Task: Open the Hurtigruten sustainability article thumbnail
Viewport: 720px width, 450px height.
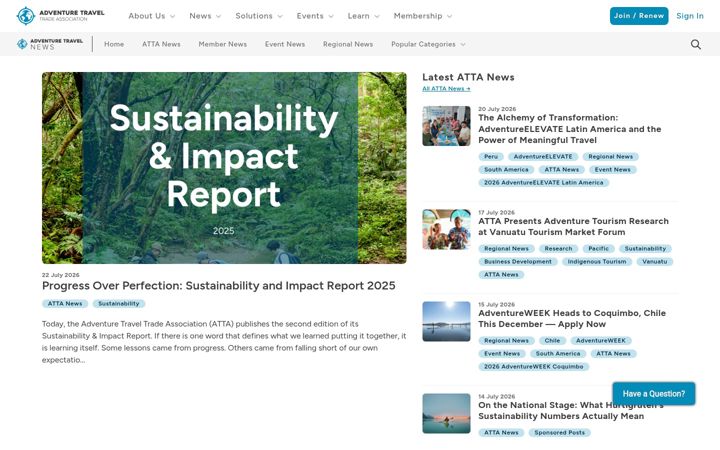Action: (446, 413)
